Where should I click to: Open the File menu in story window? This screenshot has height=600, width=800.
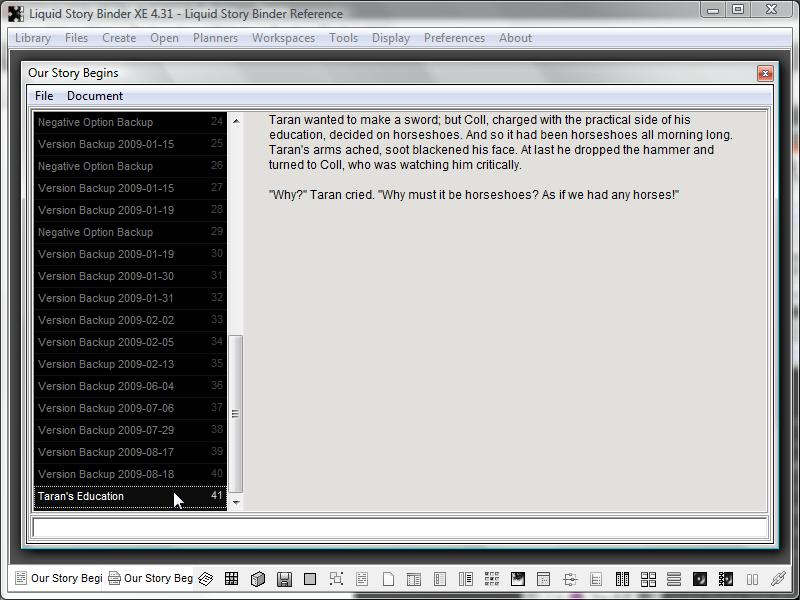click(x=44, y=96)
